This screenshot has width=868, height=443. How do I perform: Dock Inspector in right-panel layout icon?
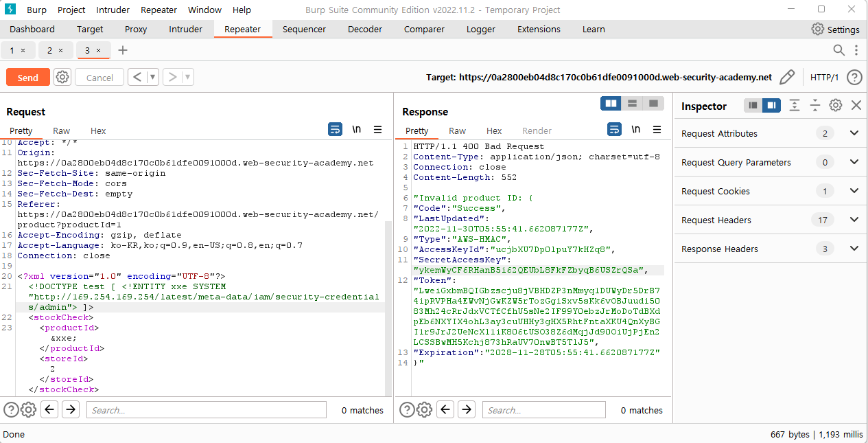coord(771,106)
